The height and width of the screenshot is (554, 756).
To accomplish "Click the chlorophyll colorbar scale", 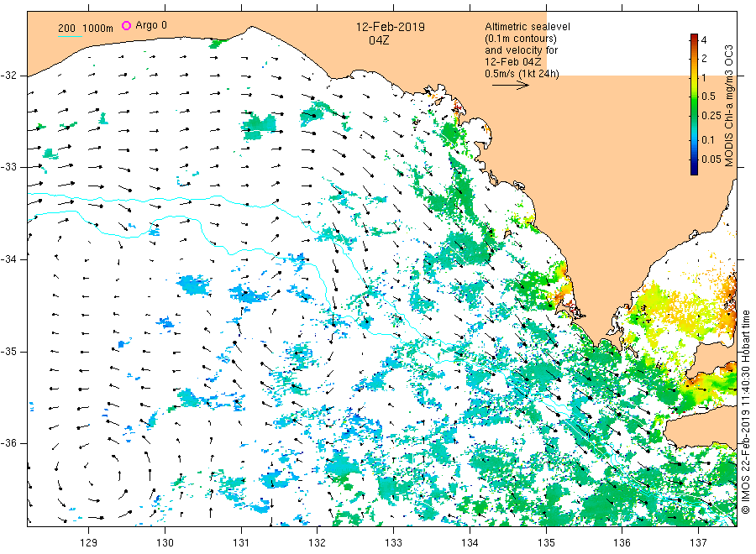I will (x=694, y=104).
